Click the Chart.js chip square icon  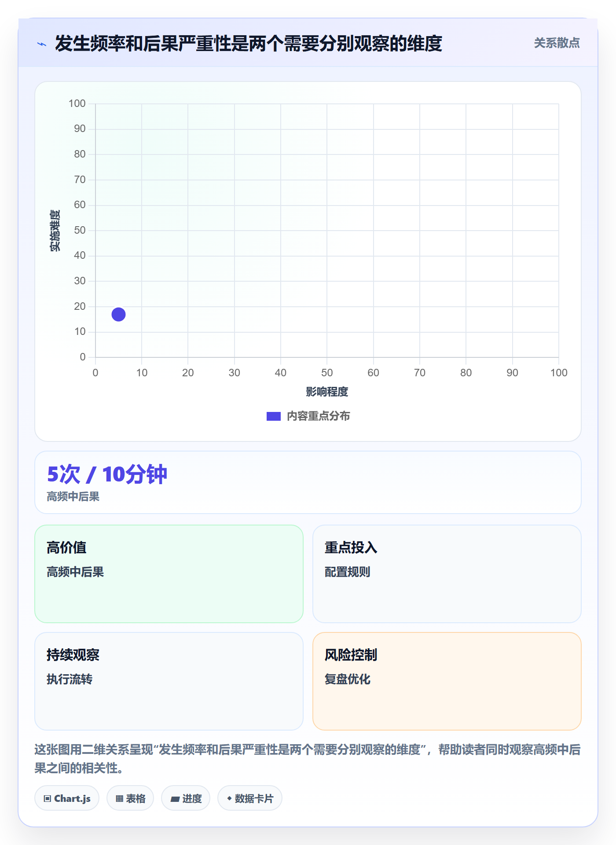tap(48, 799)
